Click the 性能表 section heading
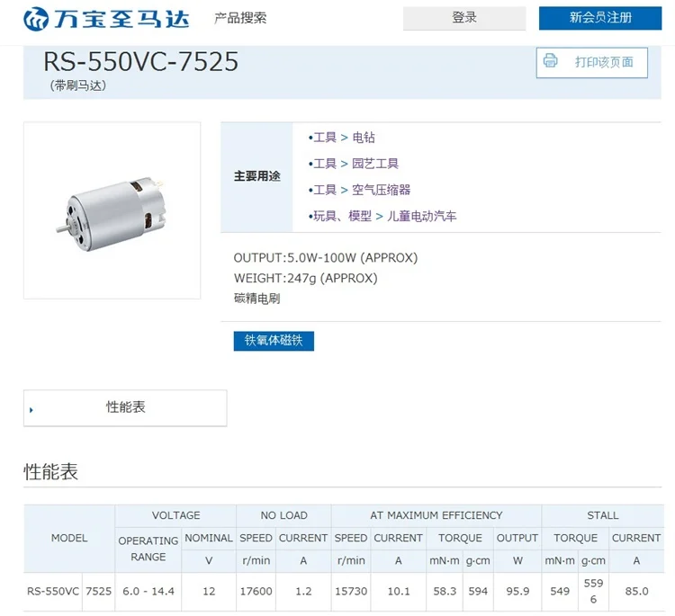Viewport: 675px width, 616px height. 50,471
